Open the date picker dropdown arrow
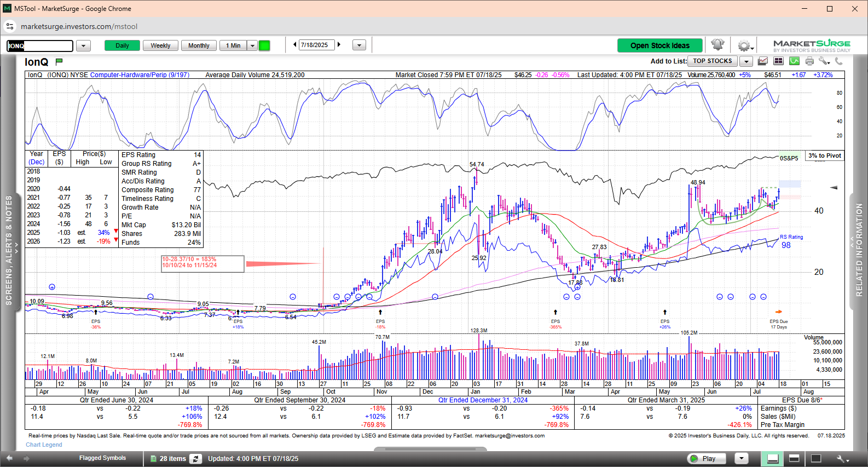 [x=359, y=45]
